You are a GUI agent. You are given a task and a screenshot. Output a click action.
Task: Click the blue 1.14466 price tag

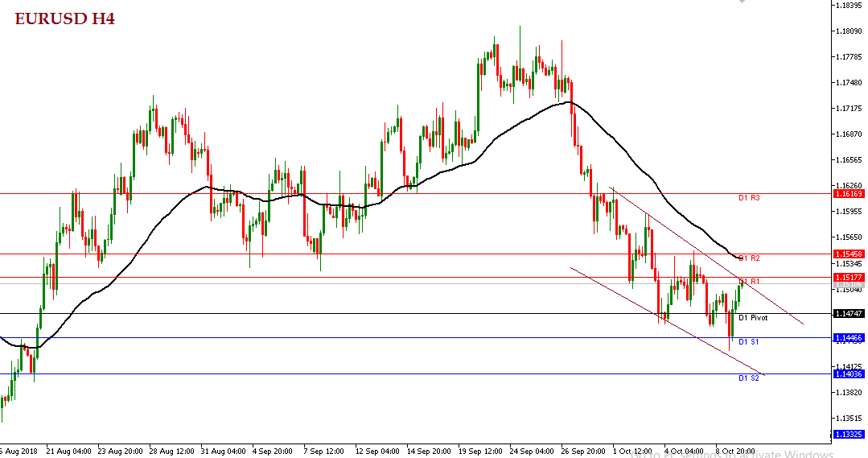[x=849, y=338]
